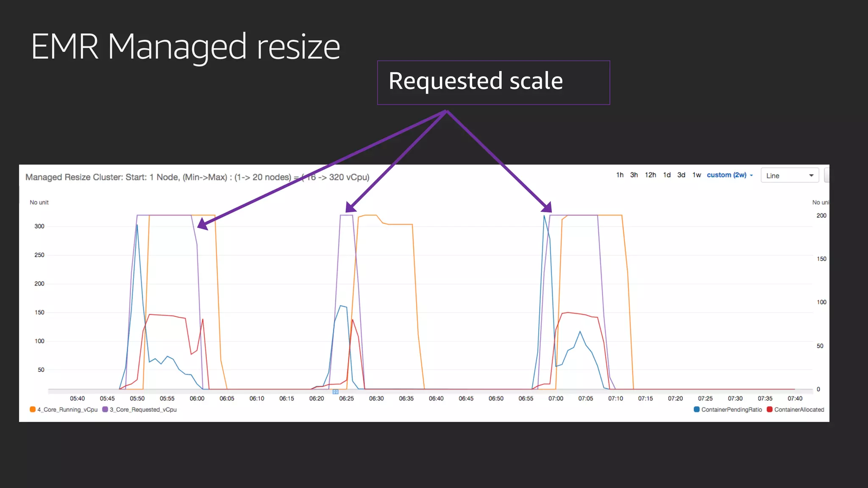The image size is (868, 488).
Task: Toggle the purple 3_Core_Requested_vCpu legend swatch
Action: 105,410
